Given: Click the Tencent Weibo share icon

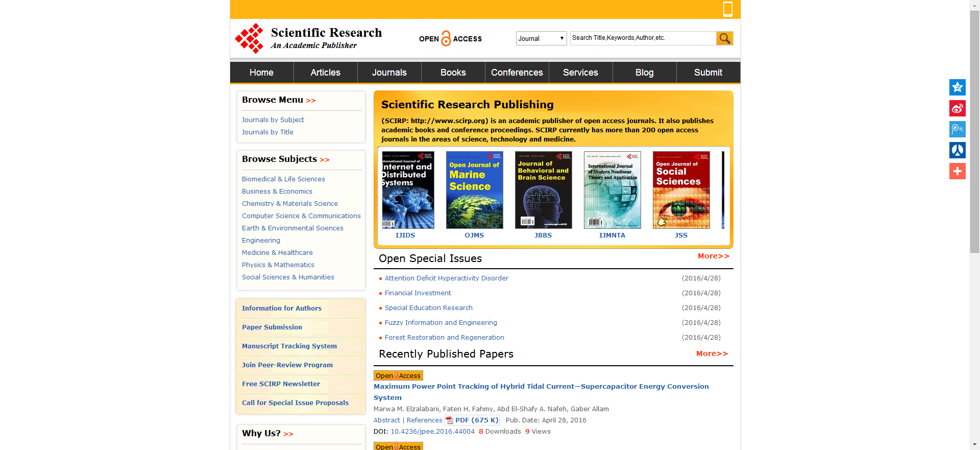Looking at the screenshot, I should click(957, 129).
